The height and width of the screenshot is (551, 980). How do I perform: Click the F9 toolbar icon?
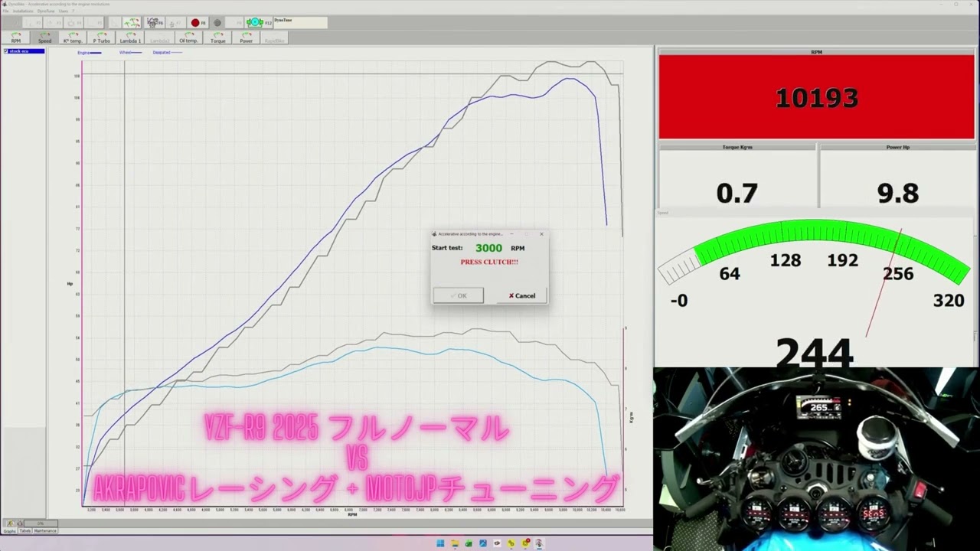[x=234, y=23]
